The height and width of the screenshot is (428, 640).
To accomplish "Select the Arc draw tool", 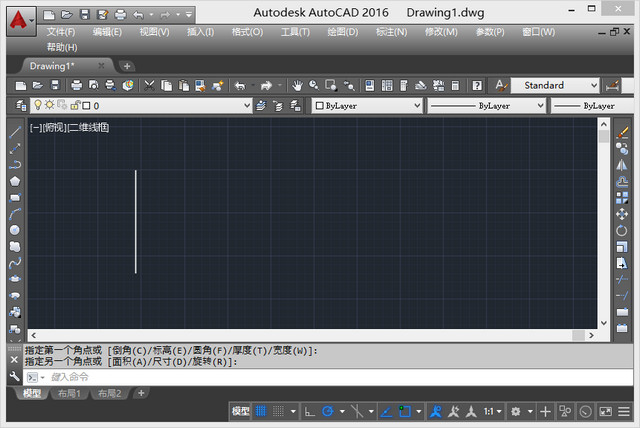I will 15,214.
